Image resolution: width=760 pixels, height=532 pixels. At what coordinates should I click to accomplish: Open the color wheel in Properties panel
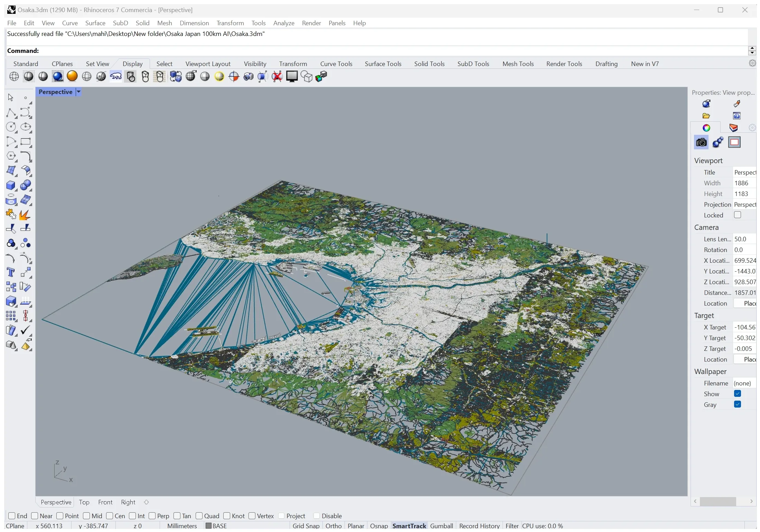[x=706, y=128]
